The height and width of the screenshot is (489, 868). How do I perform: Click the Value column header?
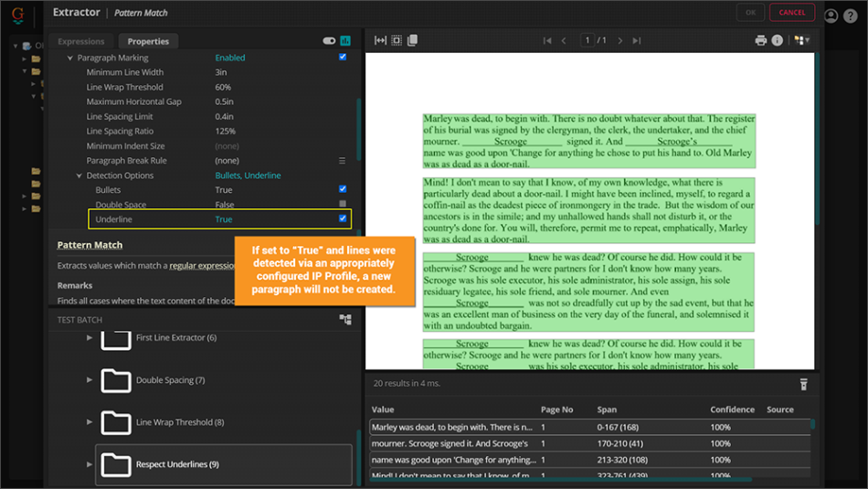[383, 409]
